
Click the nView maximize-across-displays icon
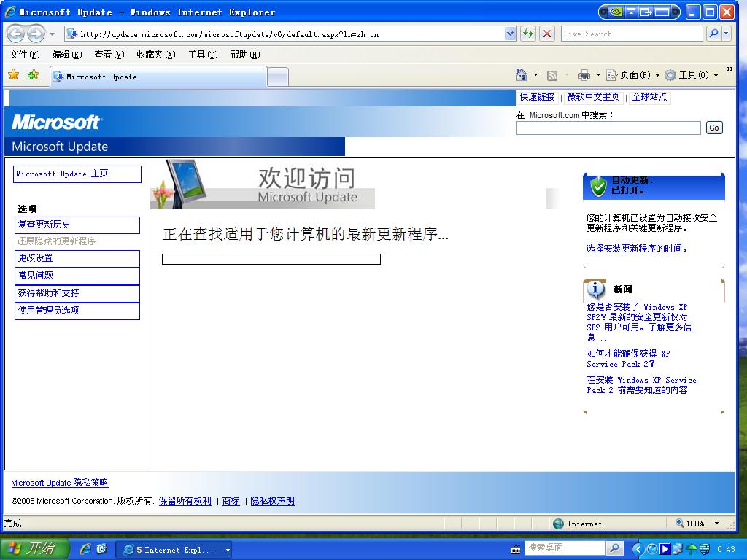click(x=662, y=12)
